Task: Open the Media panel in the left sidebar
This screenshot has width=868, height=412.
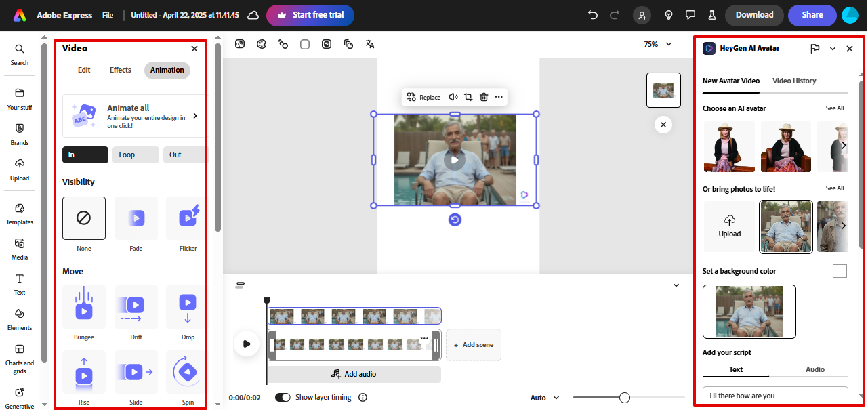Action: 19,249
